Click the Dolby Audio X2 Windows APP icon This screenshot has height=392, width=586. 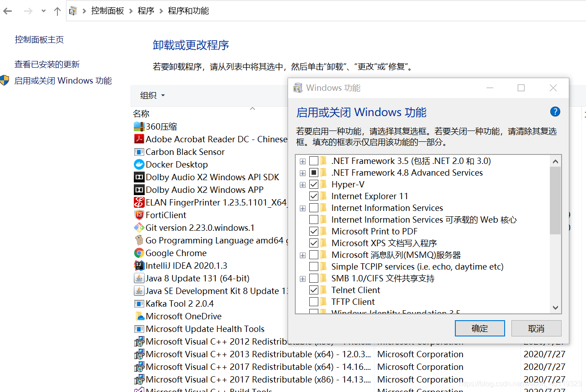139,190
